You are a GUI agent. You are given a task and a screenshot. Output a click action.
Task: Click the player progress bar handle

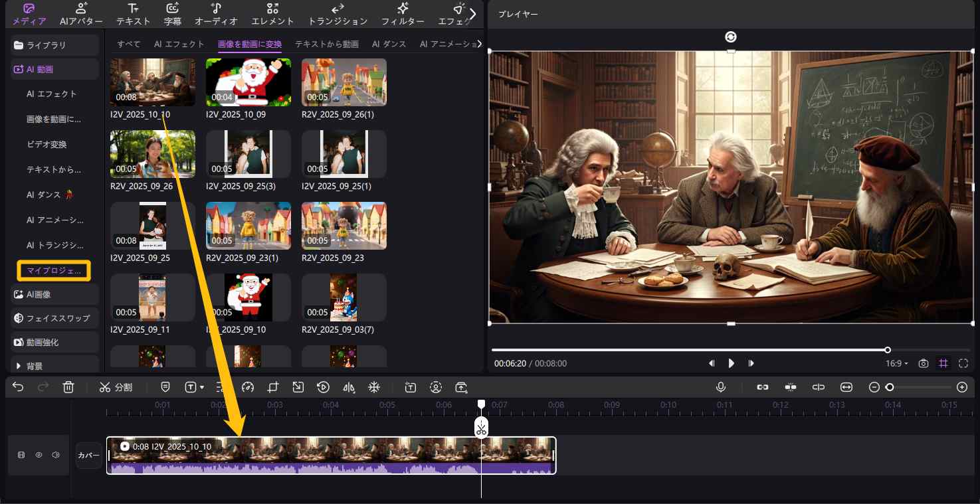888,350
